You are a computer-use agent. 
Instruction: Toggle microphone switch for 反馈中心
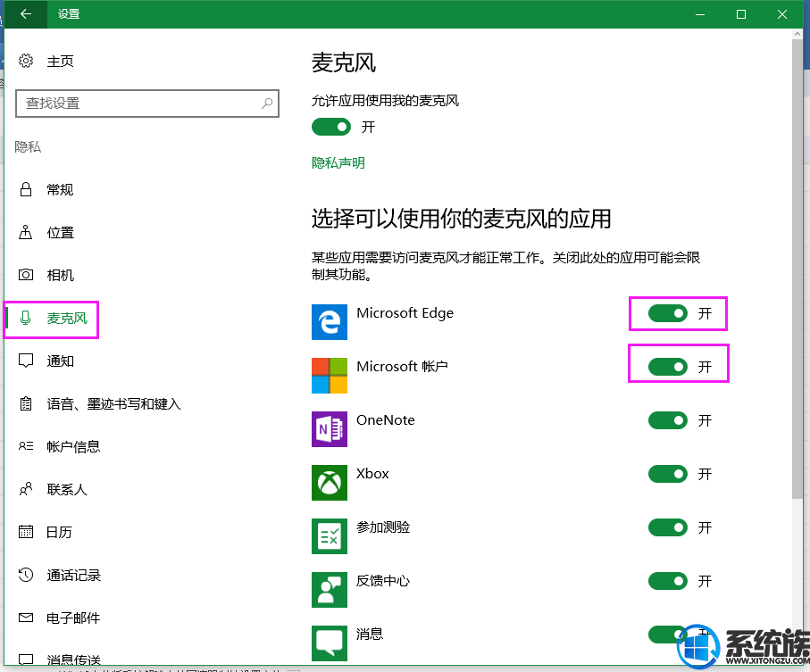point(668,581)
